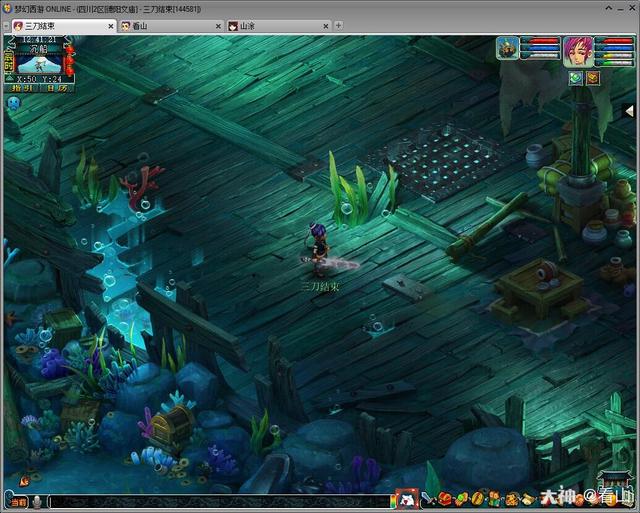
Task: Click the 当前 chat channel button
Action: pos(18,502)
